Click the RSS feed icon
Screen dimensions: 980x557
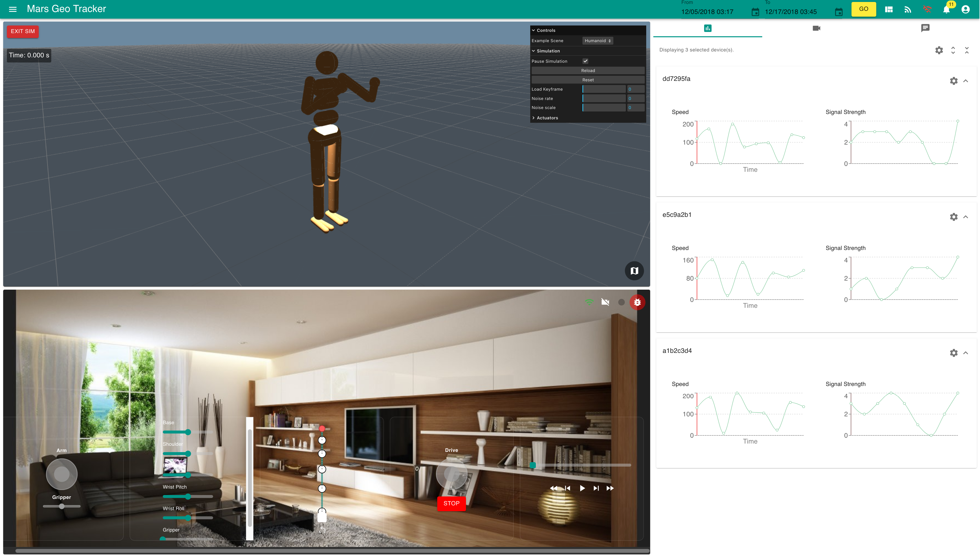[908, 9]
